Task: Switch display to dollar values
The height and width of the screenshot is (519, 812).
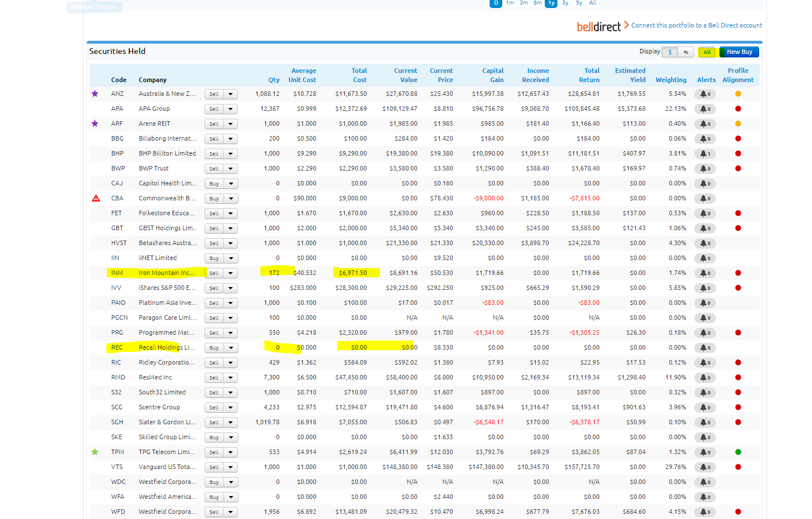Action: 670,52
